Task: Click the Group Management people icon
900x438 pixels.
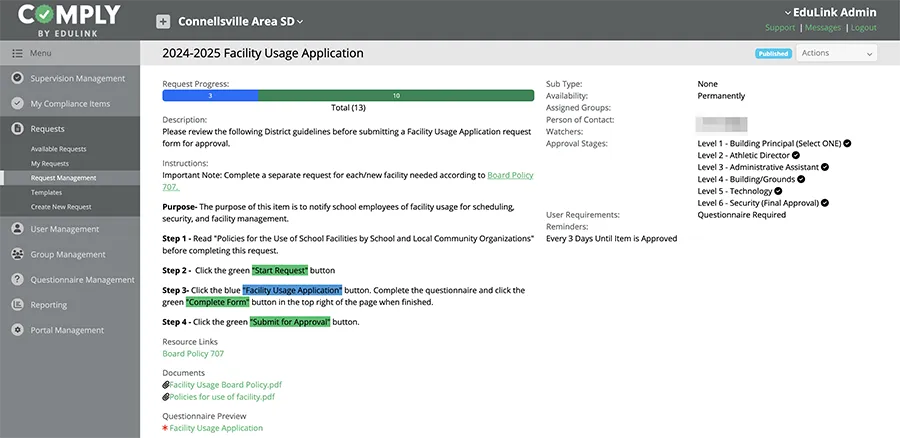Action: pyautogui.click(x=18, y=254)
